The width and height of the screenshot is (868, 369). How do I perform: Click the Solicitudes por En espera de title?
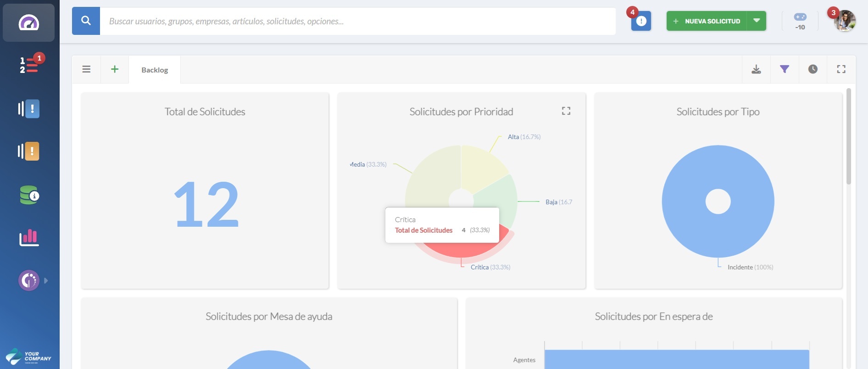click(654, 316)
